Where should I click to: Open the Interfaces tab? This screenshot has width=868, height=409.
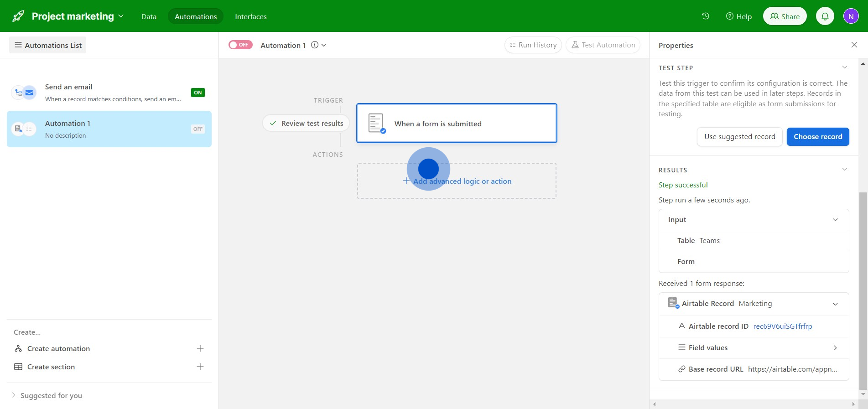pos(251,16)
